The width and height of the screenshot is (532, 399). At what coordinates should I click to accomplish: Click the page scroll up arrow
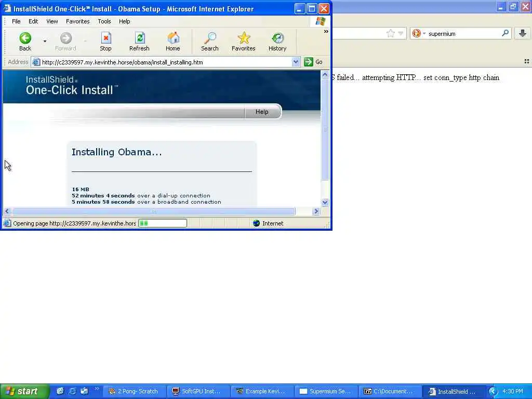point(325,75)
